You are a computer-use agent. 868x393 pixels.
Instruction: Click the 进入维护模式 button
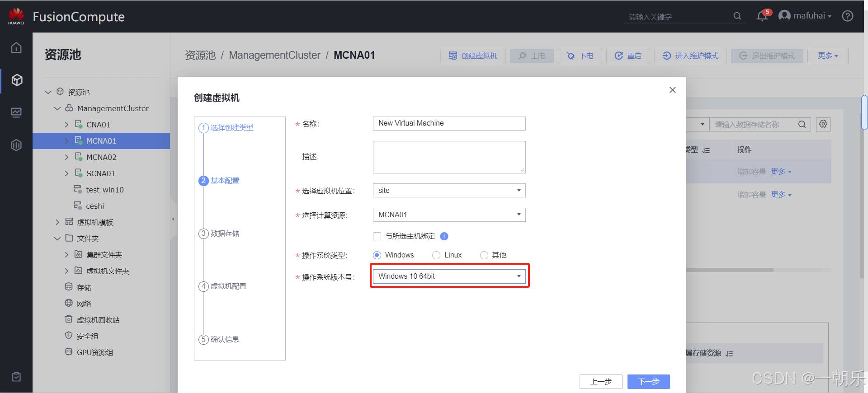click(x=690, y=56)
